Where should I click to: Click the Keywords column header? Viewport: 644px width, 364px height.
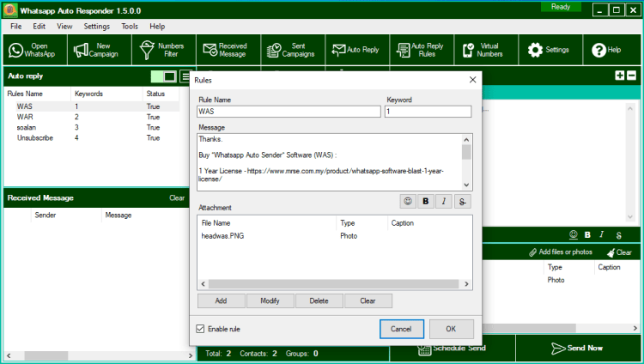[106, 94]
